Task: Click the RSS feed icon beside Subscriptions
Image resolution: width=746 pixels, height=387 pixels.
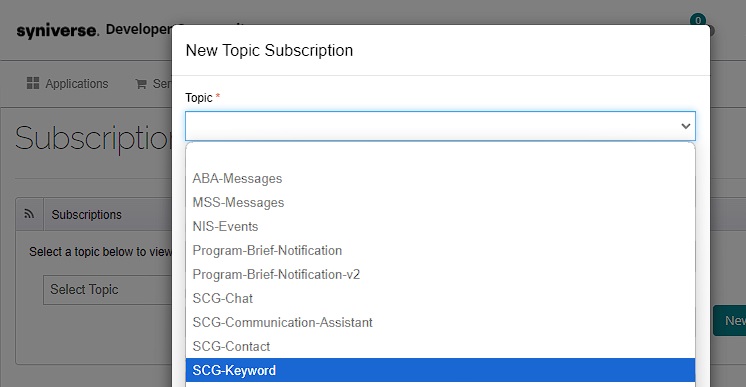Action: coord(29,214)
